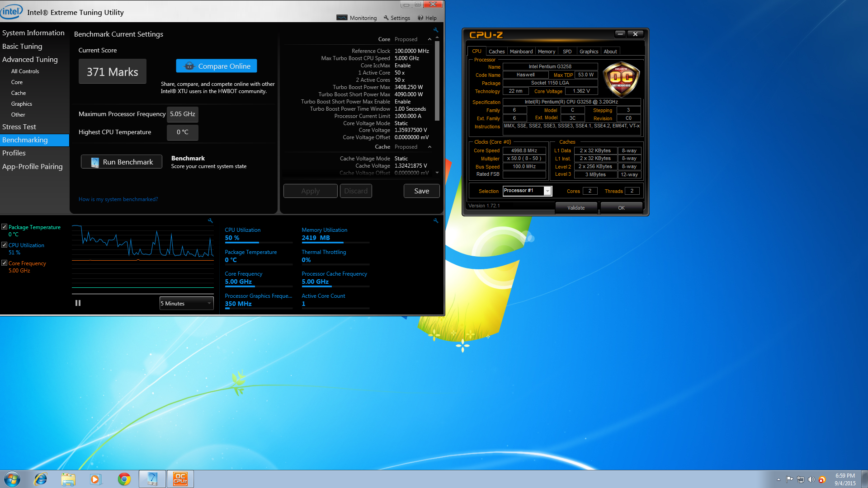Switch to Graphics tab in CPU-Z

coord(589,52)
